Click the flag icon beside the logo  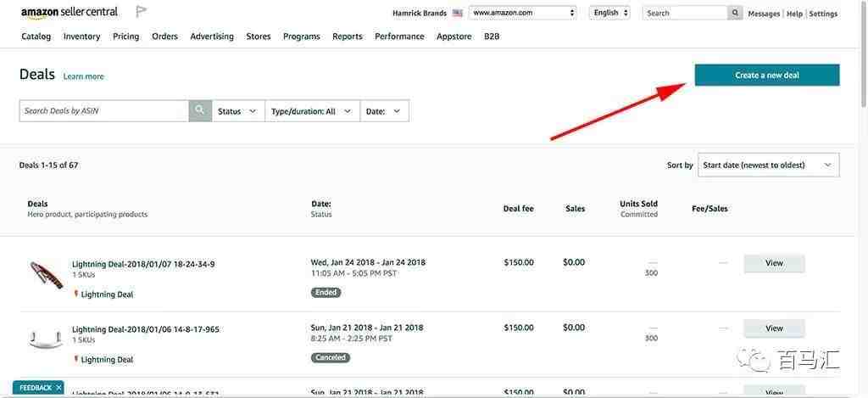(142, 12)
